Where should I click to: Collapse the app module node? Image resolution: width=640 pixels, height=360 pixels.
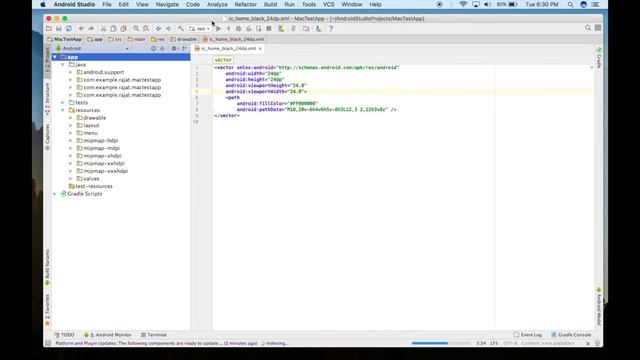point(55,57)
